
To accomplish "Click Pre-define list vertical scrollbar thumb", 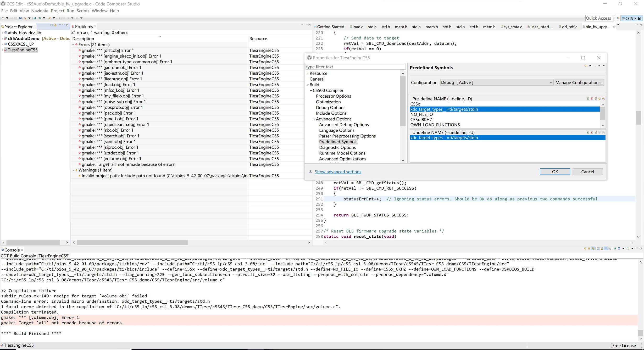I will 602,114.
